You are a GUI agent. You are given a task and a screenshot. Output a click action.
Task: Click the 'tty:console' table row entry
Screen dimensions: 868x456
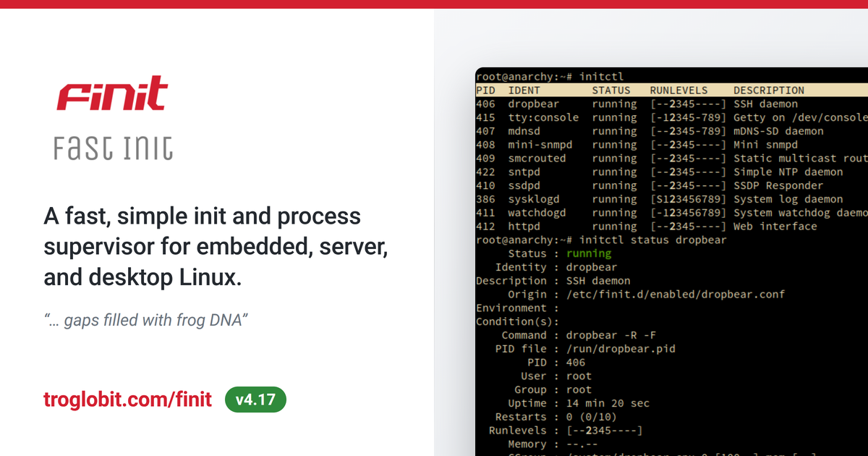point(544,117)
